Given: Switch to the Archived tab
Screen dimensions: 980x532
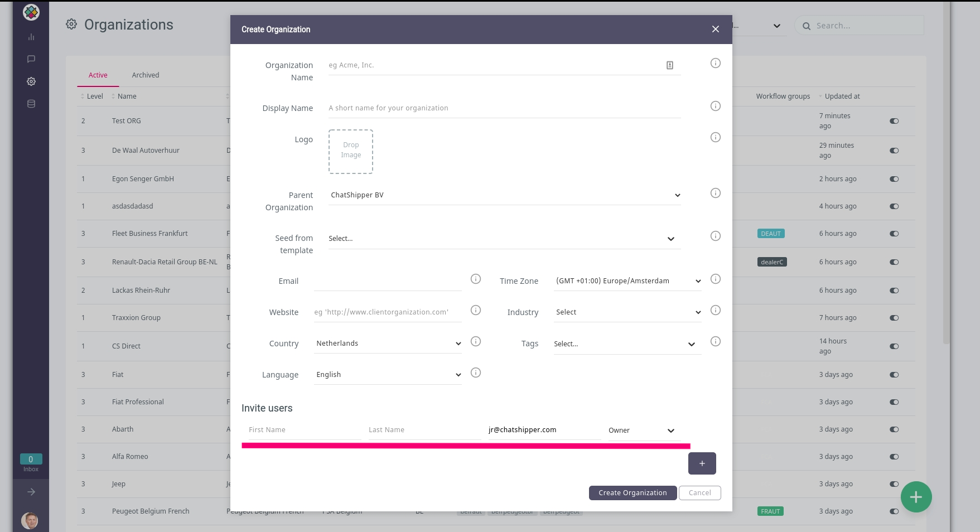Looking at the screenshot, I should click(x=146, y=75).
